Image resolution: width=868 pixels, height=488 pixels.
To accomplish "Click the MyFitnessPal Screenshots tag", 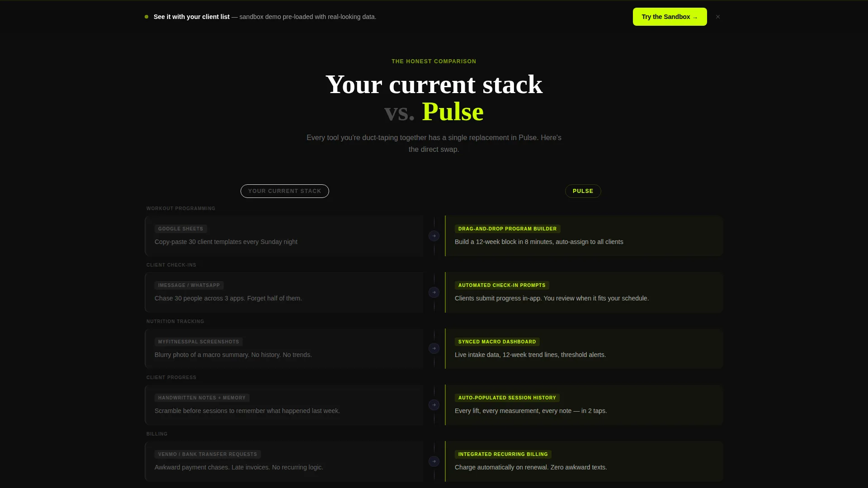I will coord(198,342).
